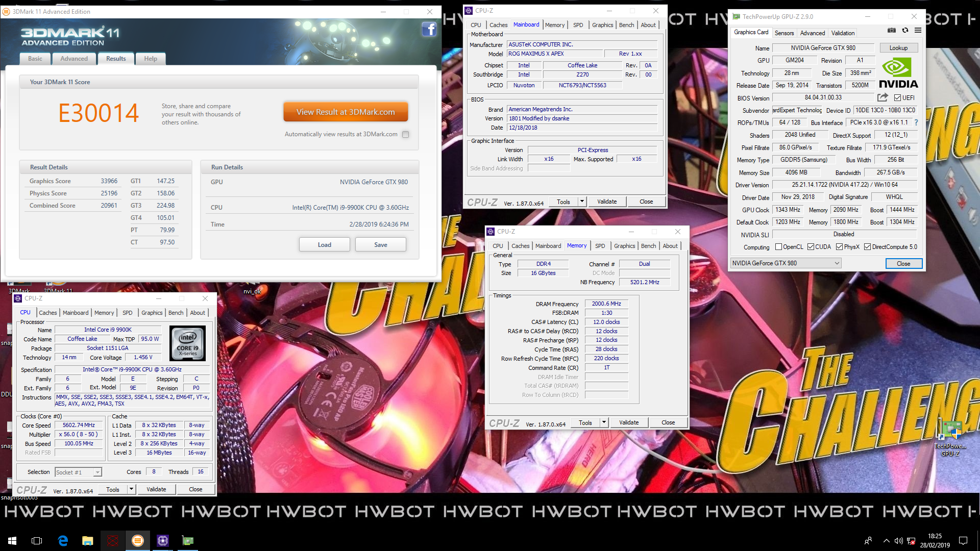This screenshot has width=980, height=551.
Task: Click the network disconnected tray icon
Action: 911,541
